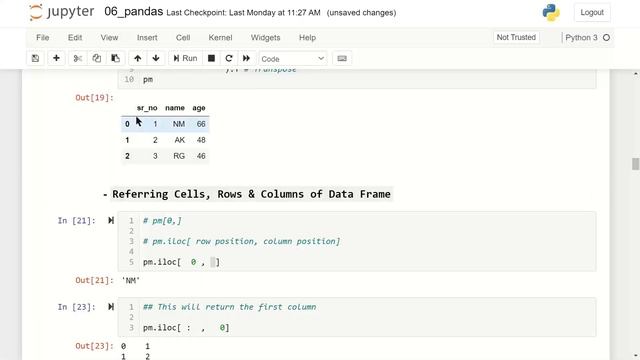Cut selected cells with scissors icon
This screenshot has height=360, width=640.
point(78,58)
